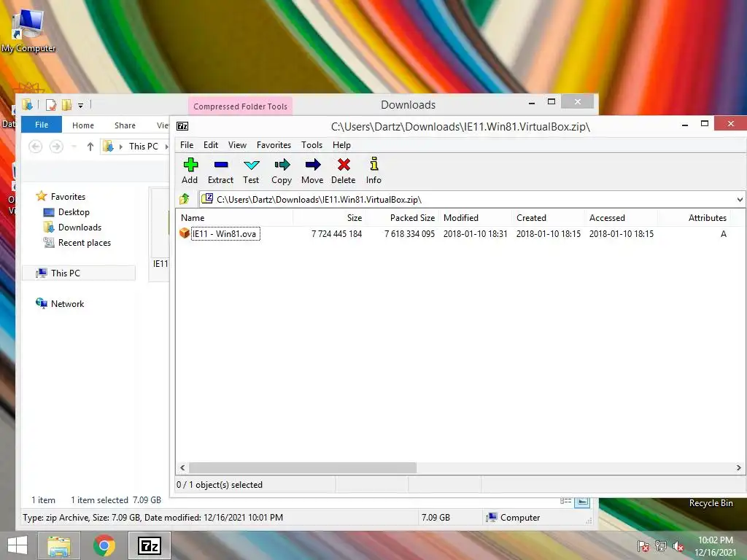Select Downloads in the navigation pane
Screen dimensions: 747x560
(x=80, y=227)
